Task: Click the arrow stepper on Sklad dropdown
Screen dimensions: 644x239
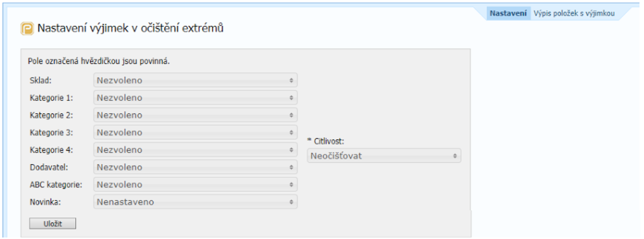Action: (291, 80)
